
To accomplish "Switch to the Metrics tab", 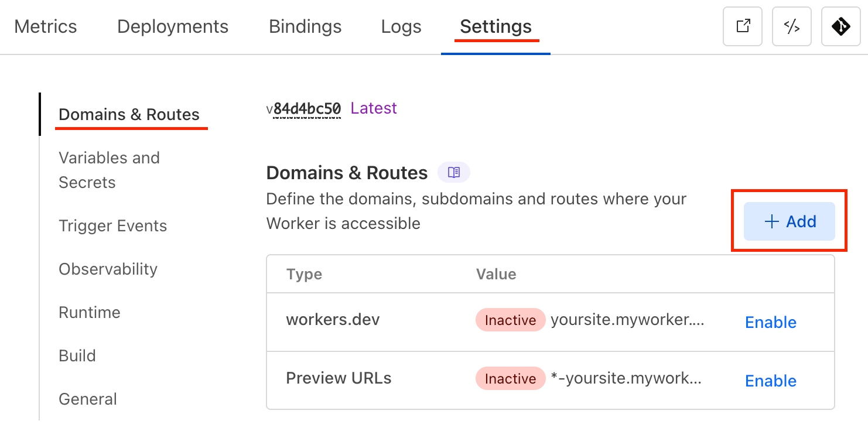I will click(x=46, y=26).
